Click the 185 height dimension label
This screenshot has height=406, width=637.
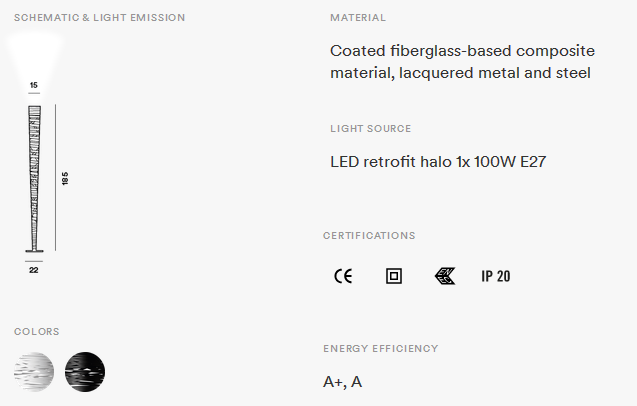tap(65, 178)
